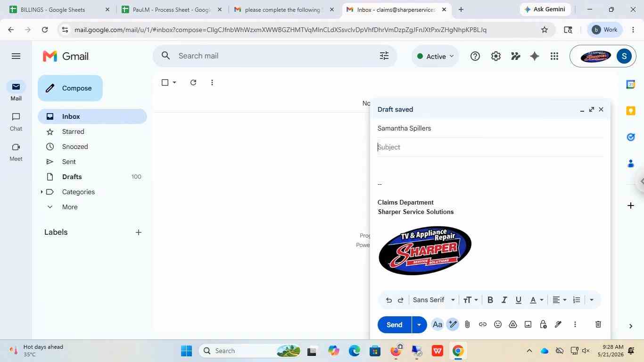
Task: Discard the draft with the trash icon
Action: (x=598, y=324)
